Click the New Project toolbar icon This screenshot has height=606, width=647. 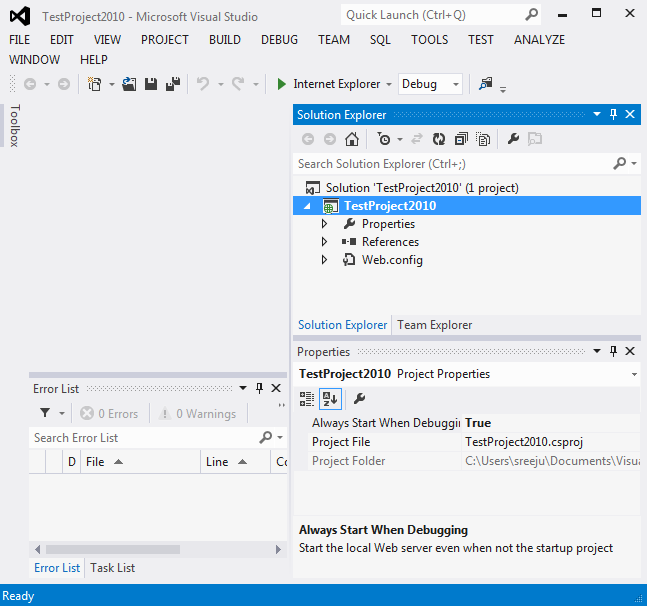pyautogui.click(x=94, y=84)
